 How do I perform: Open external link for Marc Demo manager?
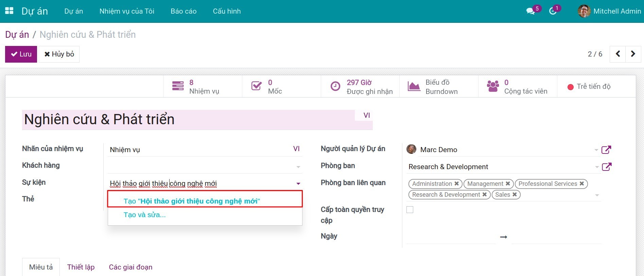(606, 150)
